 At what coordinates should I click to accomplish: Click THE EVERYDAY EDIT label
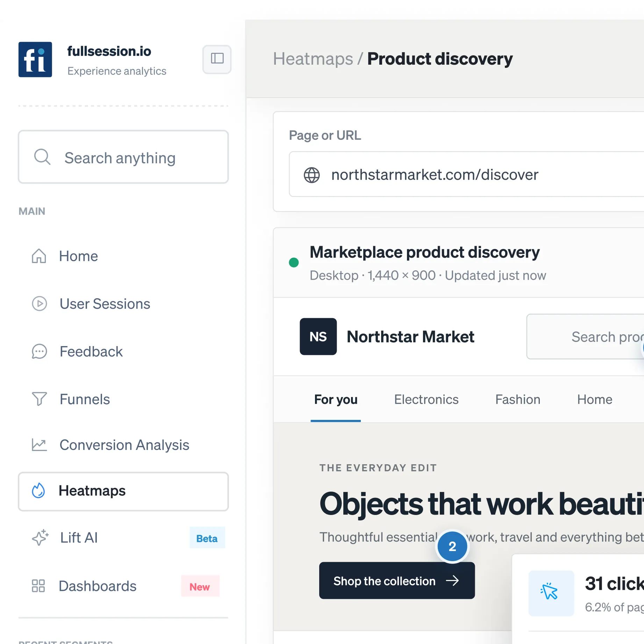(378, 468)
